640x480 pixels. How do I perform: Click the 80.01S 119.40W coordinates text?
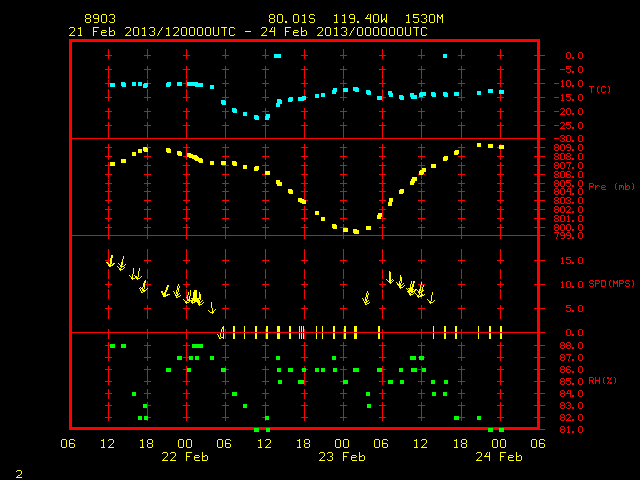[x=328, y=19]
